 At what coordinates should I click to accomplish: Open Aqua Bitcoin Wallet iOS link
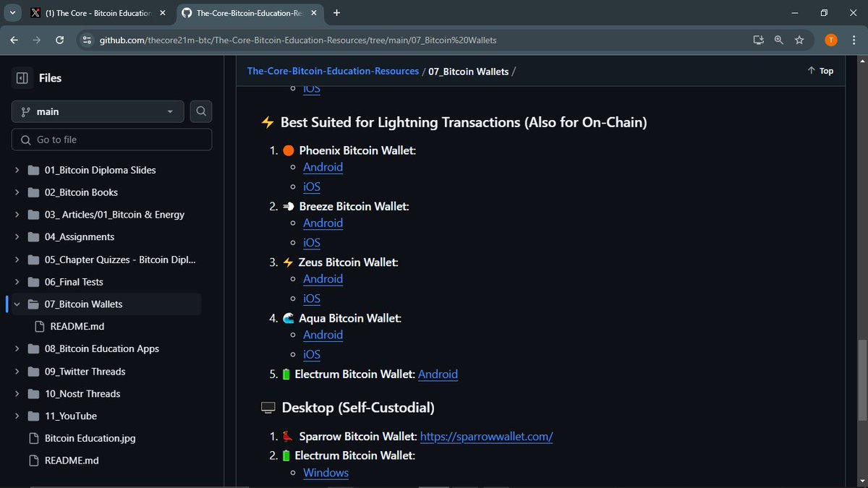point(312,354)
